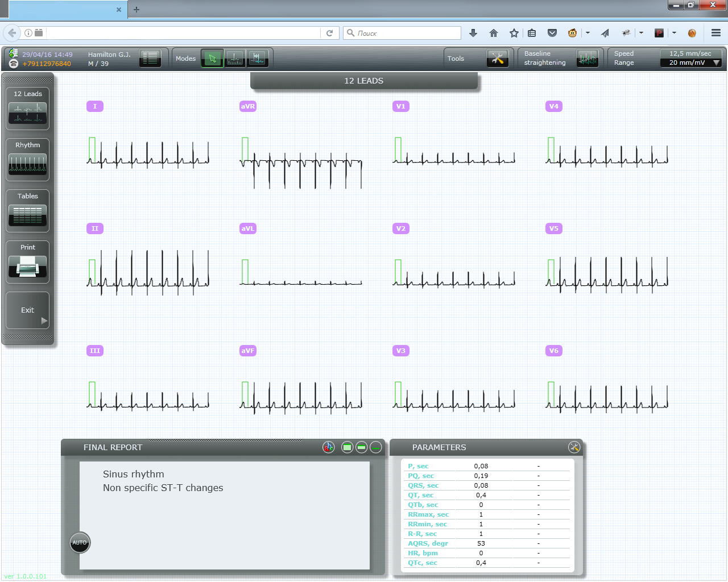This screenshot has width=728, height=582.
Task: Click the AUTO report button
Action: click(x=80, y=543)
